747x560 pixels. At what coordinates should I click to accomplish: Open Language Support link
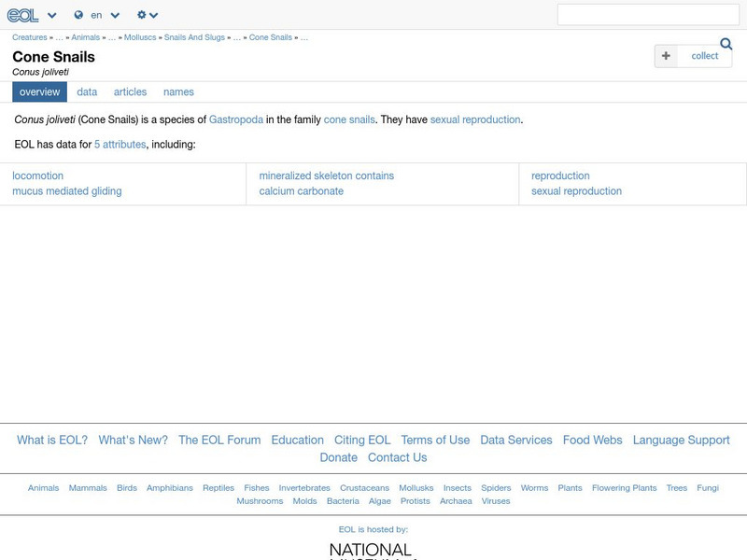682,440
